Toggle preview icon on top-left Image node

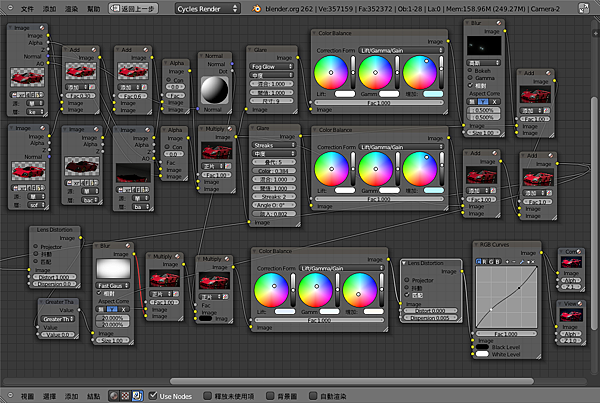point(42,28)
